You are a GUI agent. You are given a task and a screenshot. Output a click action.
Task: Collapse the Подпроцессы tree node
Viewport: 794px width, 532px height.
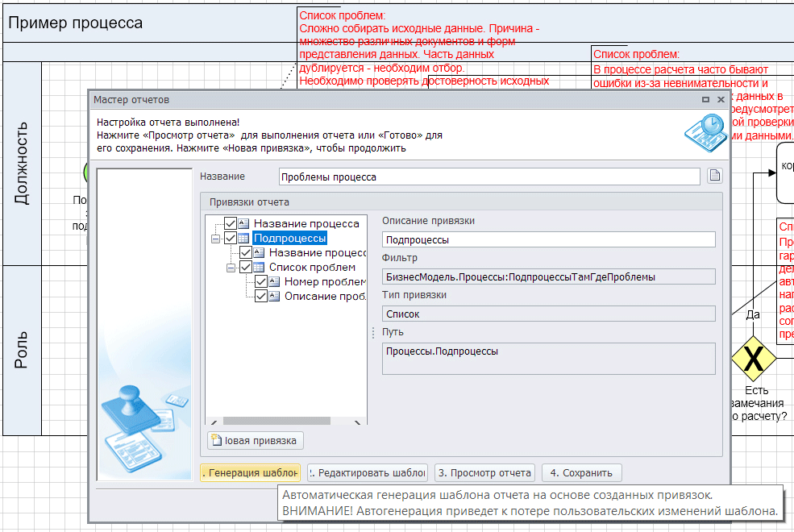215,239
